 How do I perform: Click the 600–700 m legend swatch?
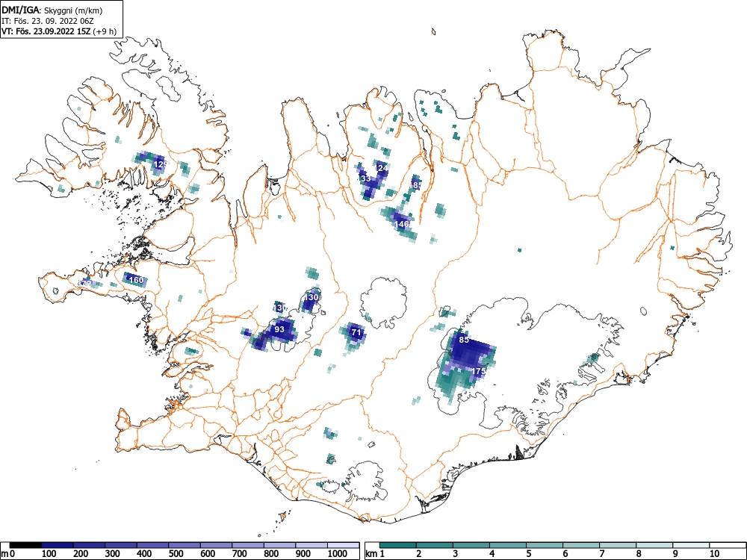(217, 545)
